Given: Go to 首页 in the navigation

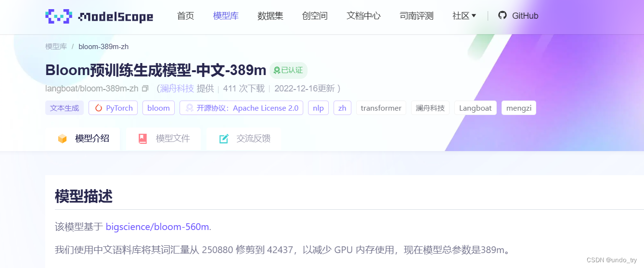Looking at the screenshot, I should pos(186,16).
